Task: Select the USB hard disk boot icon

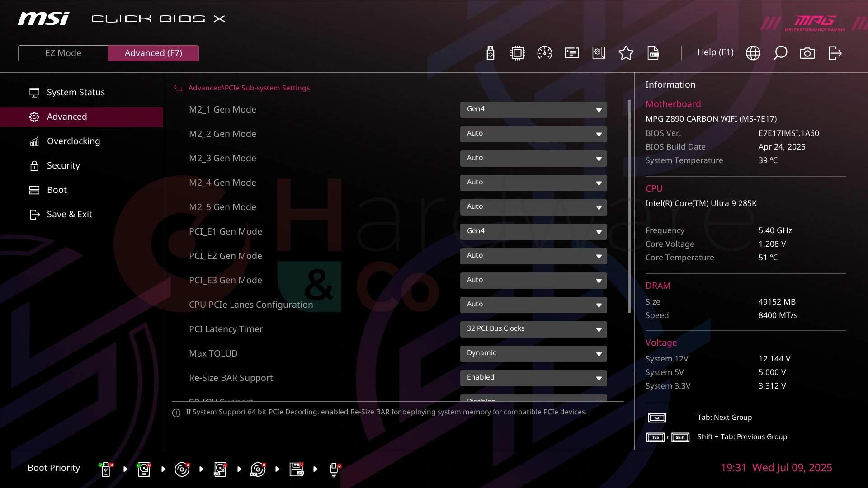Action: pyautogui.click(x=220, y=469)
